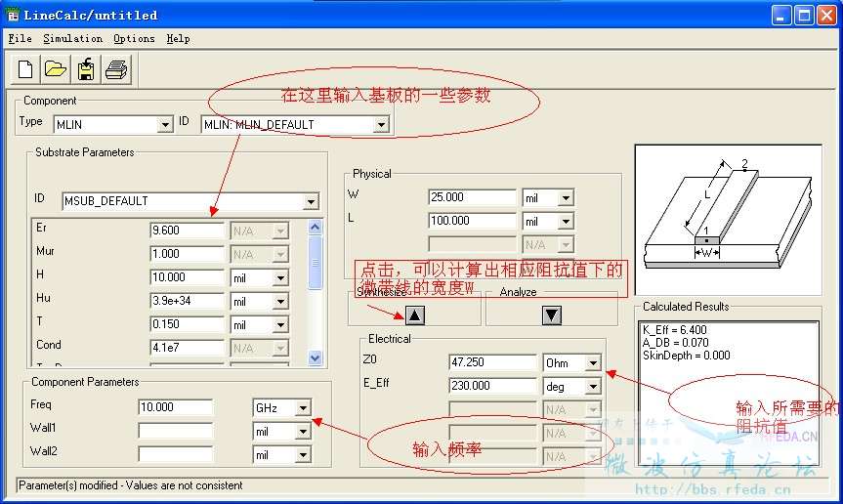This screenshot has height=504, width=843.
Task: Minimize the LineCalc window
Action: tap(781, 15)
